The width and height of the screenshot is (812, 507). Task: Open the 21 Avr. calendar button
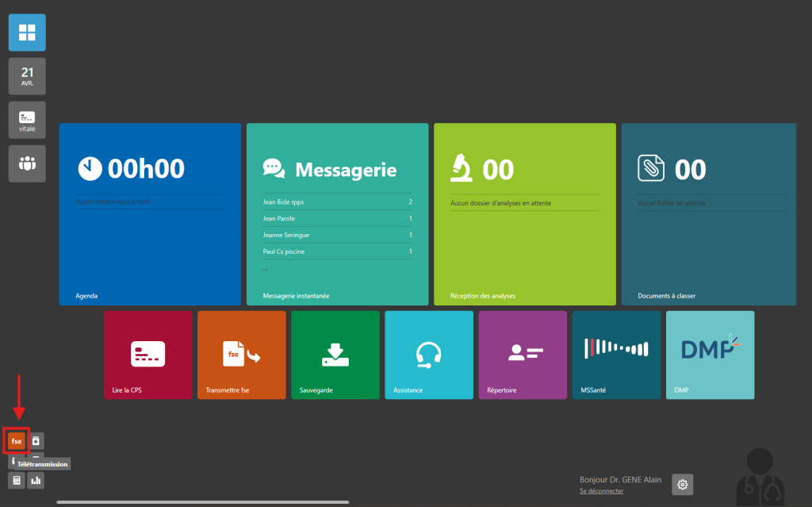pyautogui.click(x=27, y=76)
